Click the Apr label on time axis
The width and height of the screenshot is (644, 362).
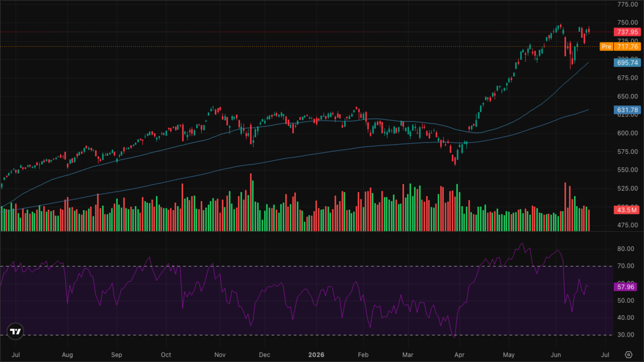tap(459, 355)
